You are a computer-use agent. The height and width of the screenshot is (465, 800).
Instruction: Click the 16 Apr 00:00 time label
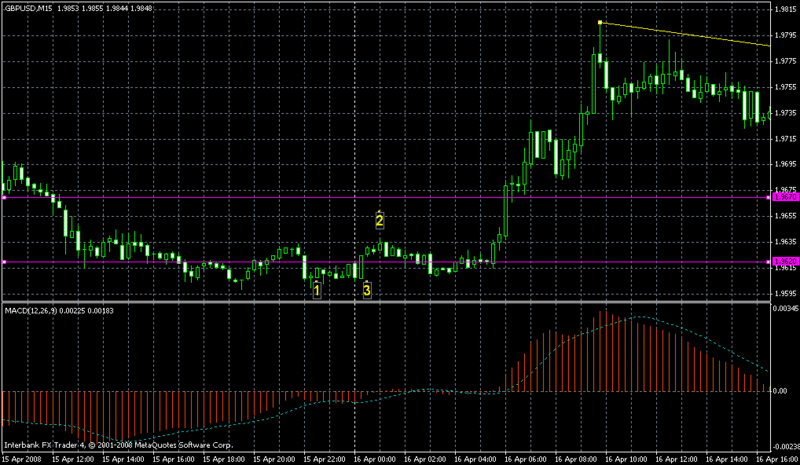tap(374, 459)
